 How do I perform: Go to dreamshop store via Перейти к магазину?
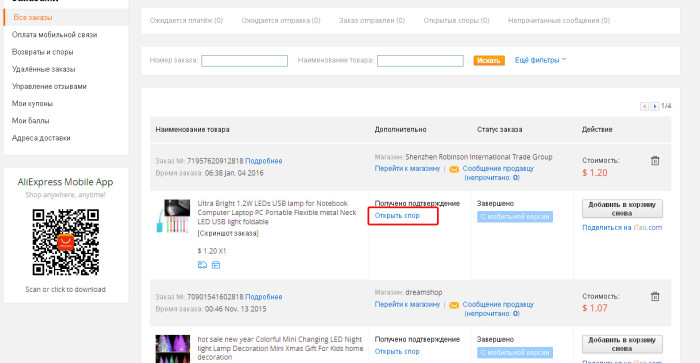[407, 305]
